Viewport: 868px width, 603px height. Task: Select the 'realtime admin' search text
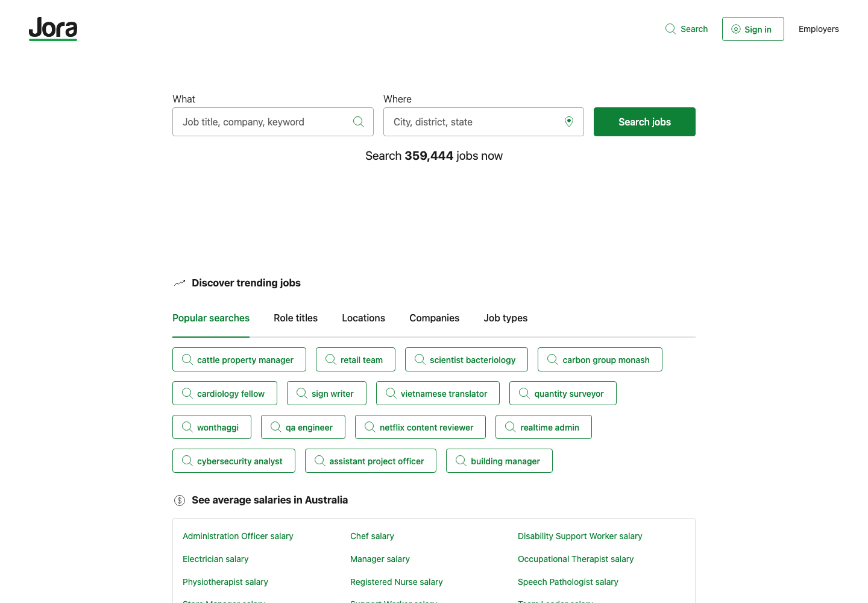(550, 428)
